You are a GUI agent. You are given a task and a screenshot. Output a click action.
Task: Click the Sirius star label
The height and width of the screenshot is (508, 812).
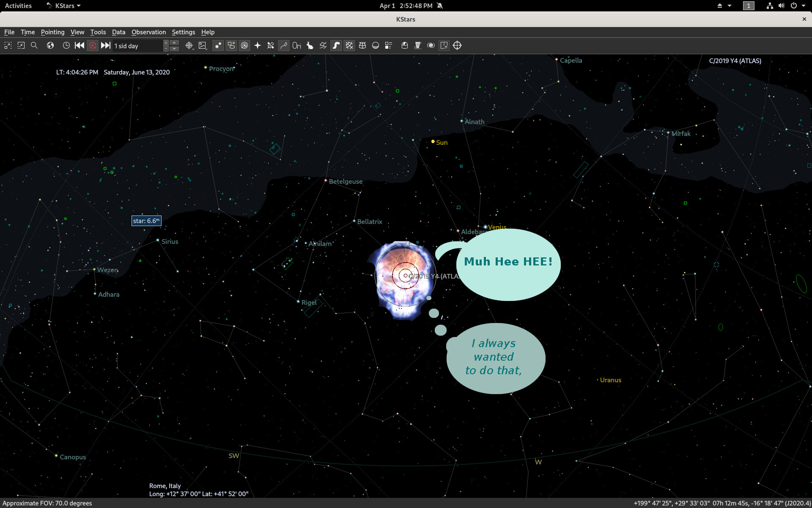pos(170,241)
